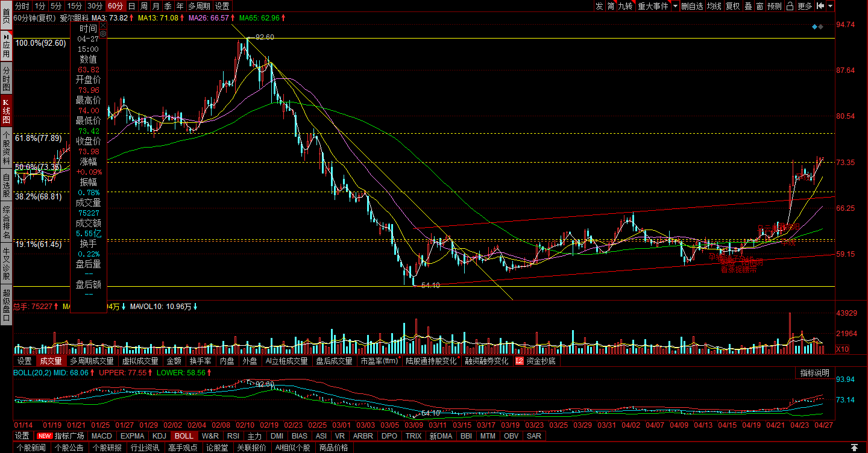Select the 多周期成交量 tab
This screenshot has height=453, width=868.
(92, 361)
